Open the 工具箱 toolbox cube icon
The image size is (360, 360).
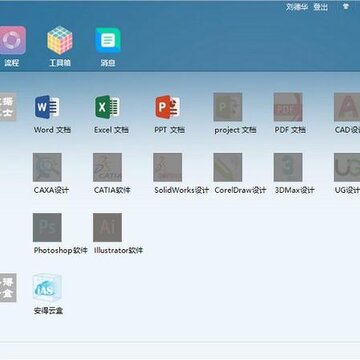click(x=60, y=40)
